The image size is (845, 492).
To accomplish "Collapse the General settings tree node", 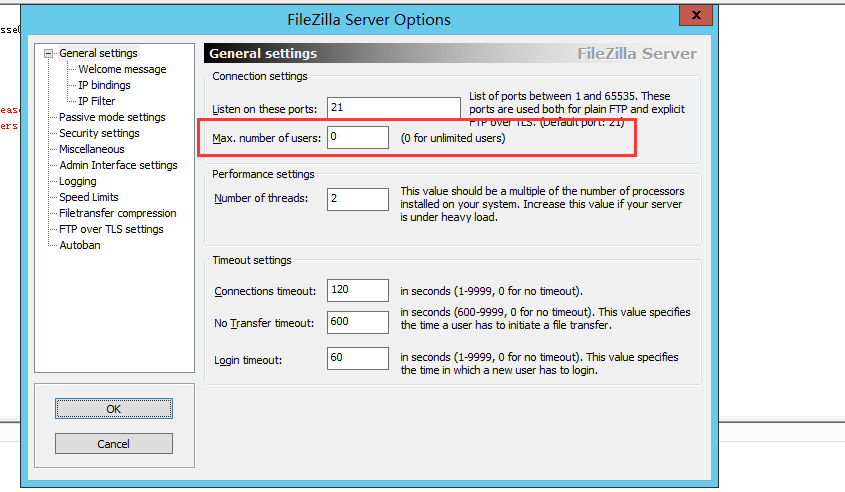I will [49, 53].
